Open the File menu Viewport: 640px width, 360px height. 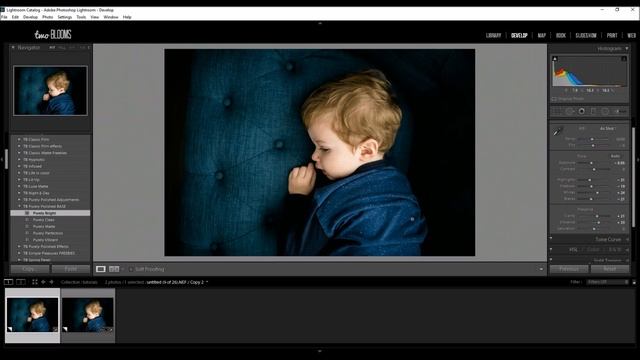(4, 17)
